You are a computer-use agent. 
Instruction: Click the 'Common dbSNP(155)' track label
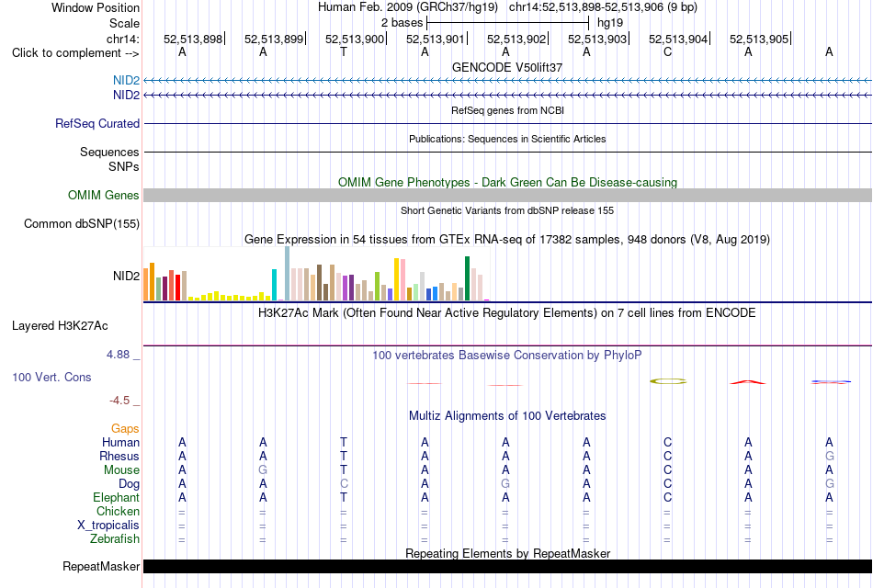point(82,224)
